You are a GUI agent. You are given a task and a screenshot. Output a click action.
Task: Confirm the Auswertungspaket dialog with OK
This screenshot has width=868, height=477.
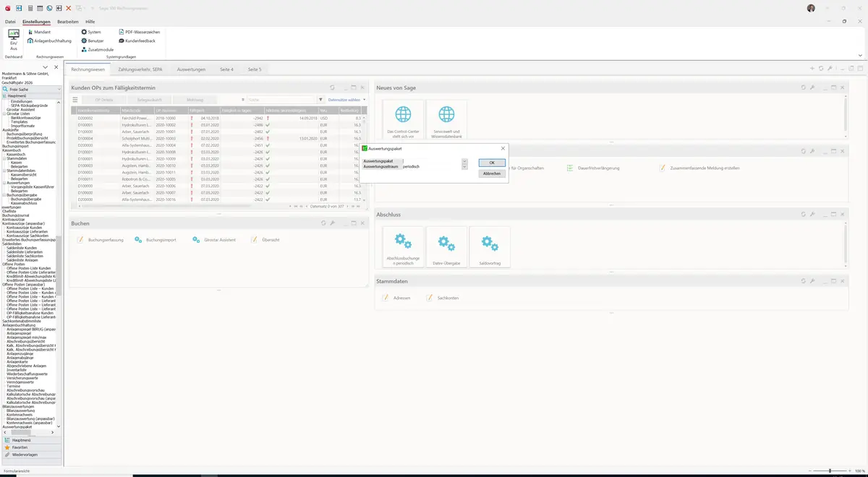[492, 163]
